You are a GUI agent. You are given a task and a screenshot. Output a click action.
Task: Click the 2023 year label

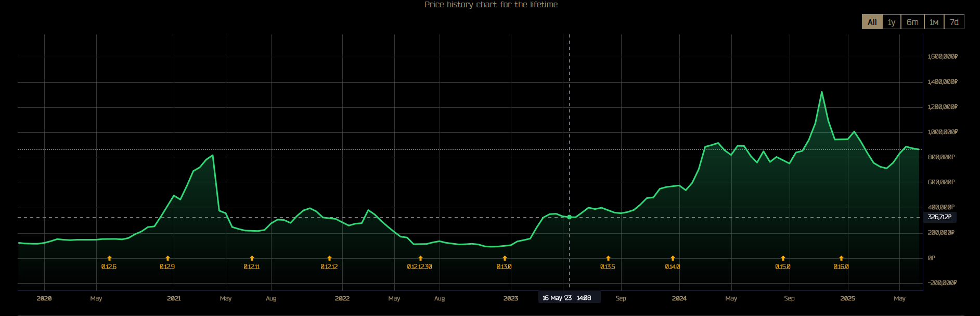511,298
